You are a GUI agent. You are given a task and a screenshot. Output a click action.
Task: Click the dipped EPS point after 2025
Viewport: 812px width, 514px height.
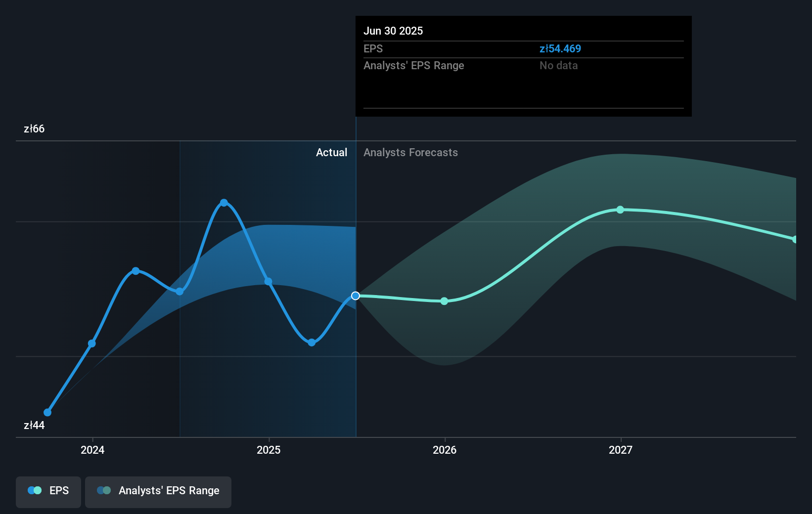[x=311, y=342]
